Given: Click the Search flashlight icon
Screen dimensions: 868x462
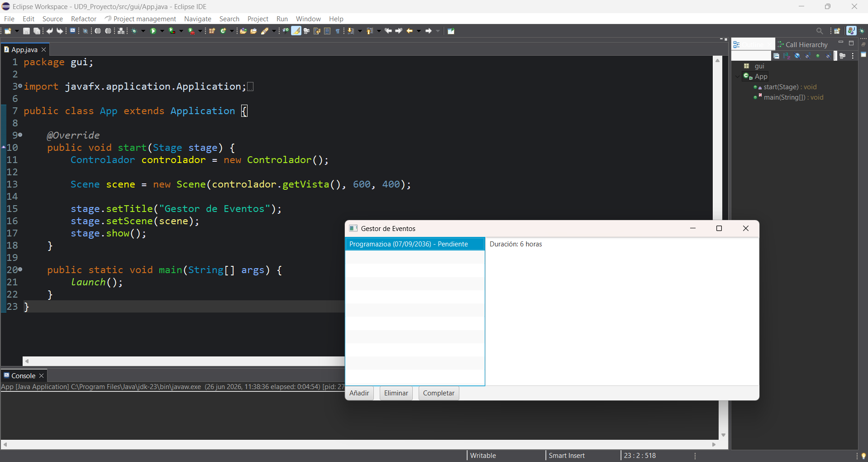Looking at the screenshot, I should 265,31.
